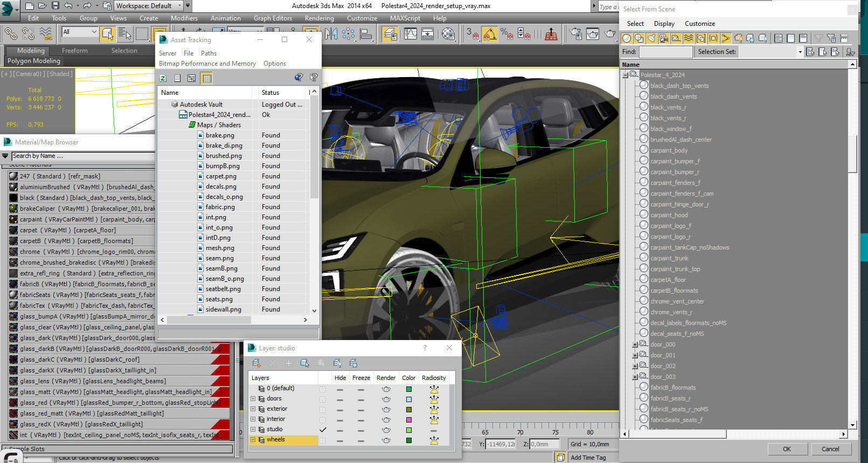Click the color swatch of the exterior layer

coord(409,410)
